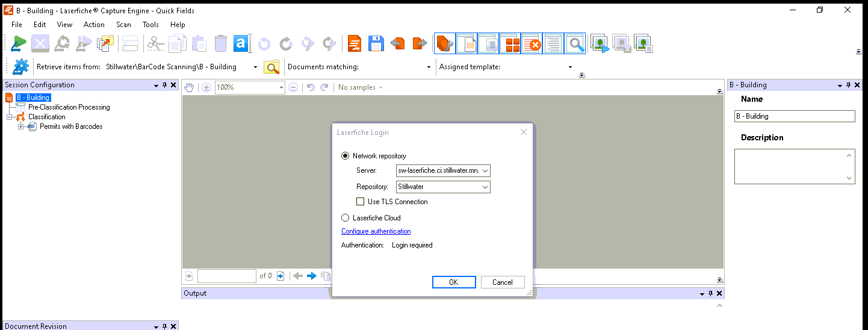Select Permits with Barcodes tree item

(71, 126)
